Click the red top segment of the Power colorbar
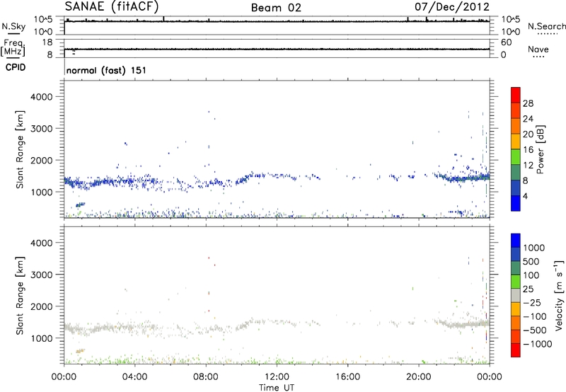The height and width of the screenshot is (392, 566). (516, 95)
